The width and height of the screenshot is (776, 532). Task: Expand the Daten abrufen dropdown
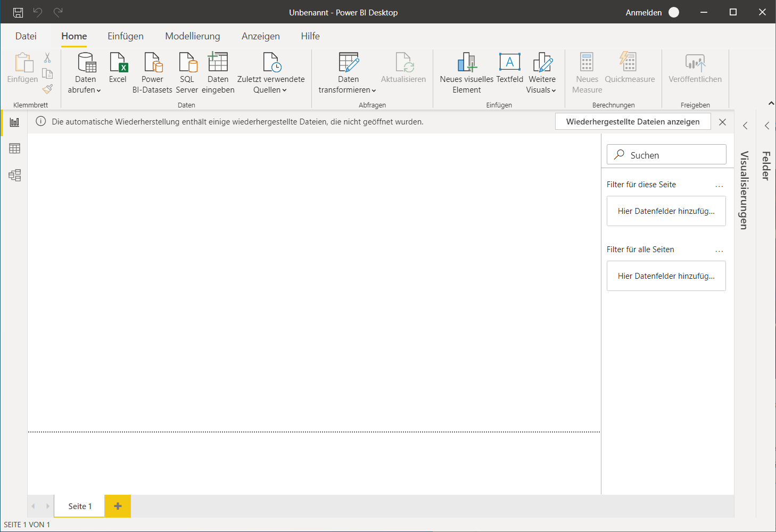point(85,73)
